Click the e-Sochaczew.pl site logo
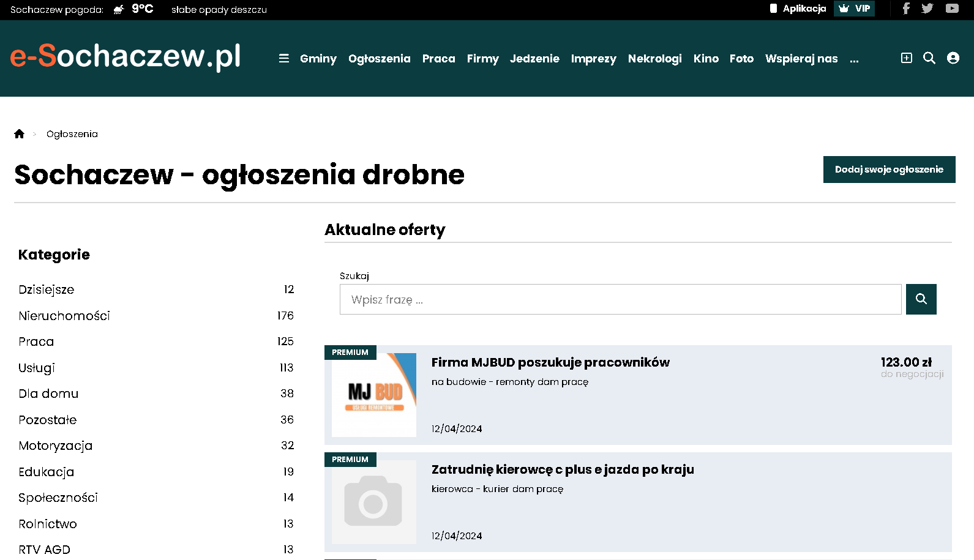 (x=125, y=56)
